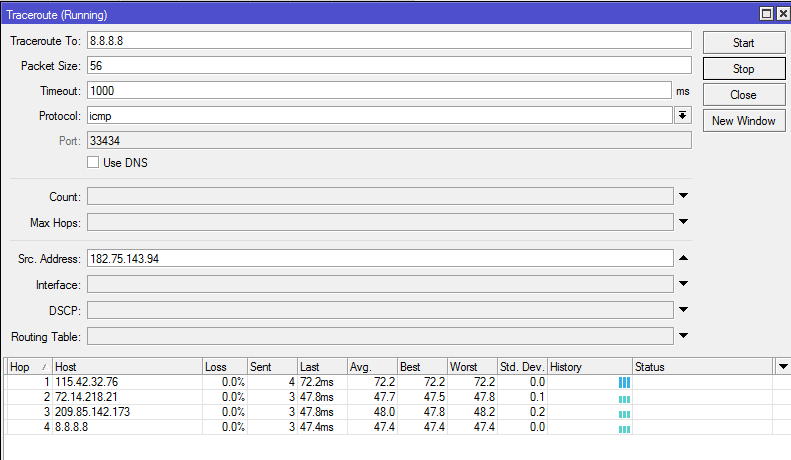
Task: Enable the Use DNS checkbox
Action: point(93,162)
